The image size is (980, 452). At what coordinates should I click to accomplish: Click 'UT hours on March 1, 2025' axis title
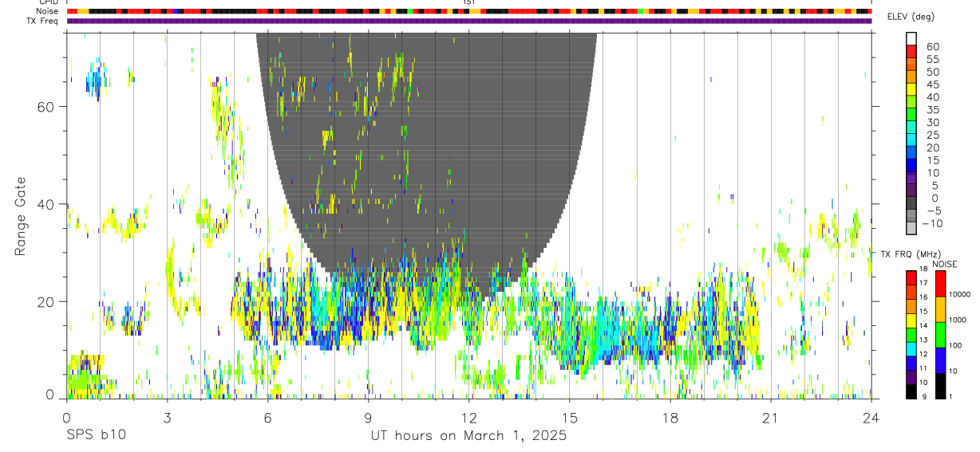coord(468,435)
